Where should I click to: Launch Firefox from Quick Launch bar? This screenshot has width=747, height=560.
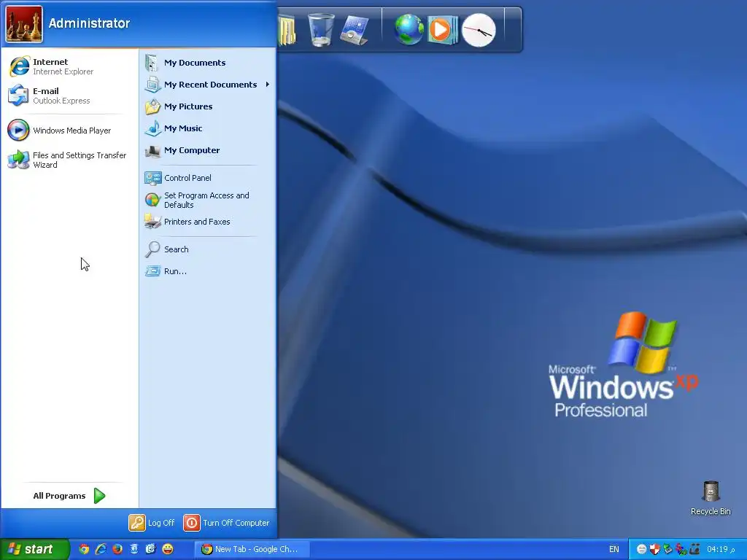[117, 549]
